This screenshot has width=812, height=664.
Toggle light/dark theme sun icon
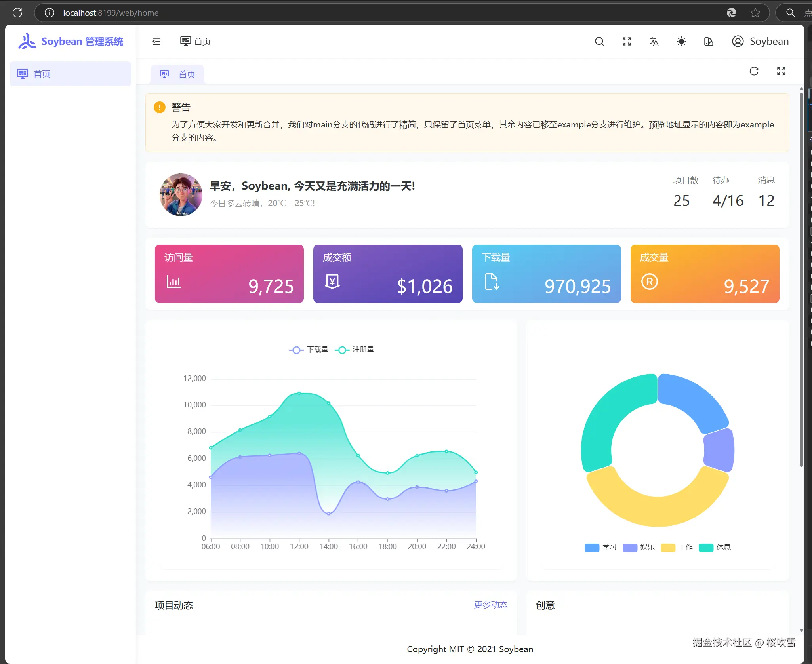click(681, 41)
